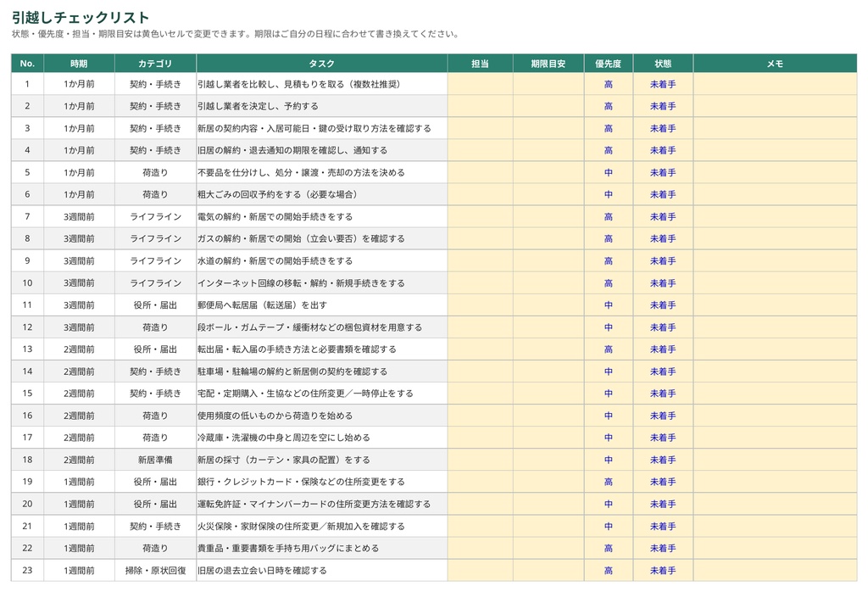The width and height of the screenshot is (868, 592).
Task: Click the タスク column header
Action: (321, 64)
